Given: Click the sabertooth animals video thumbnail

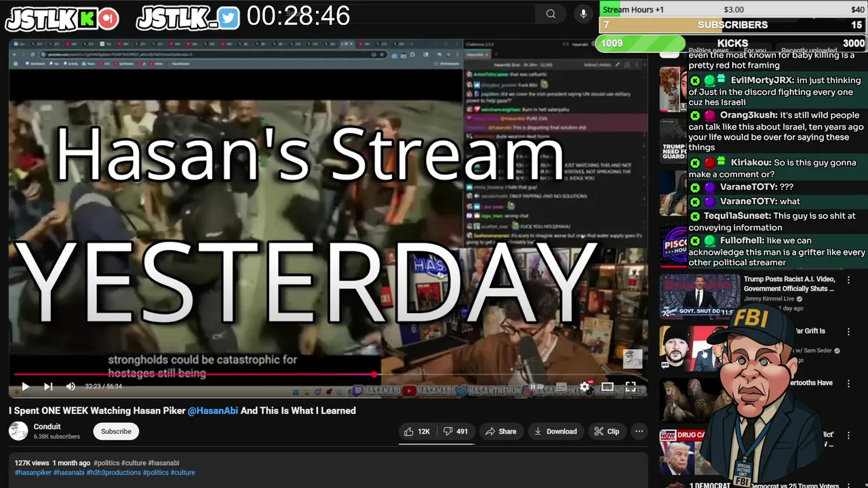Looking at the screenshot, I should [692, 400].
